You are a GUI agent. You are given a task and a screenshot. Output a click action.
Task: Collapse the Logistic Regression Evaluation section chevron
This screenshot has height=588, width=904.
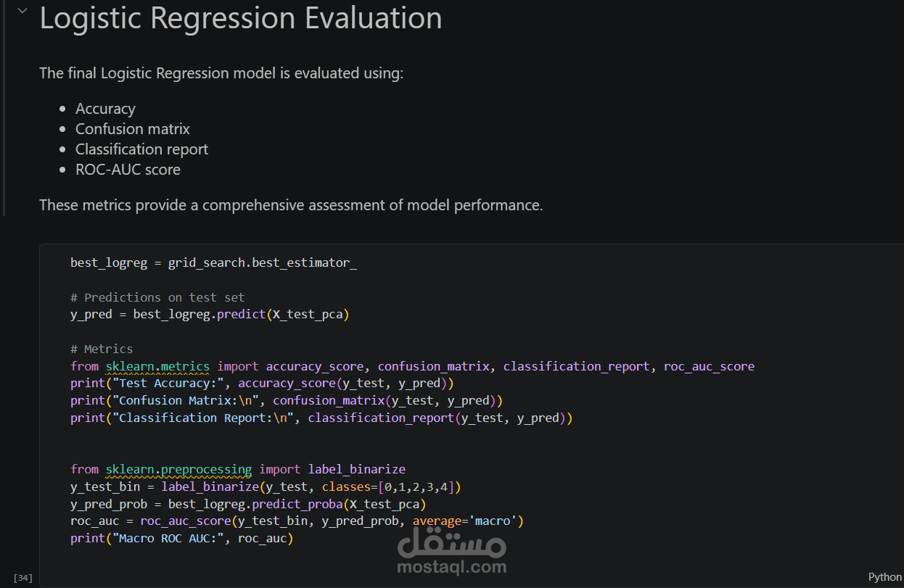(x=22, y=11)
